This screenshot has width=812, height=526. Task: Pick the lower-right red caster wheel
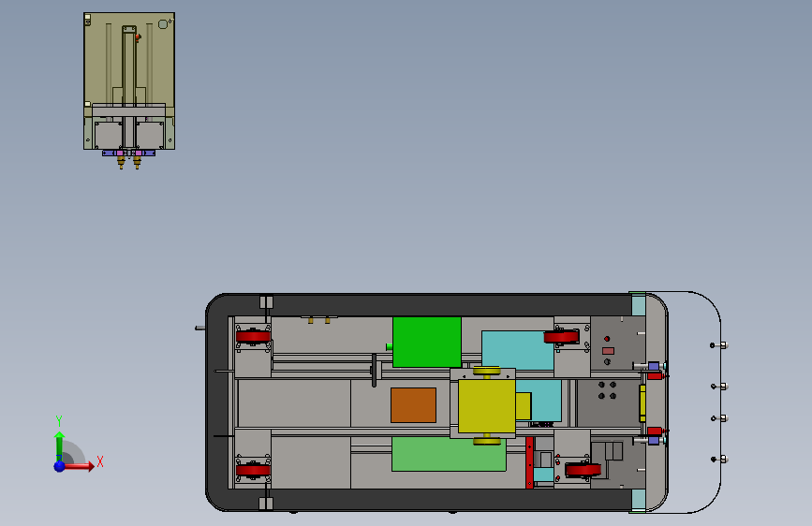pyautogui.click(x=583, y=470)
